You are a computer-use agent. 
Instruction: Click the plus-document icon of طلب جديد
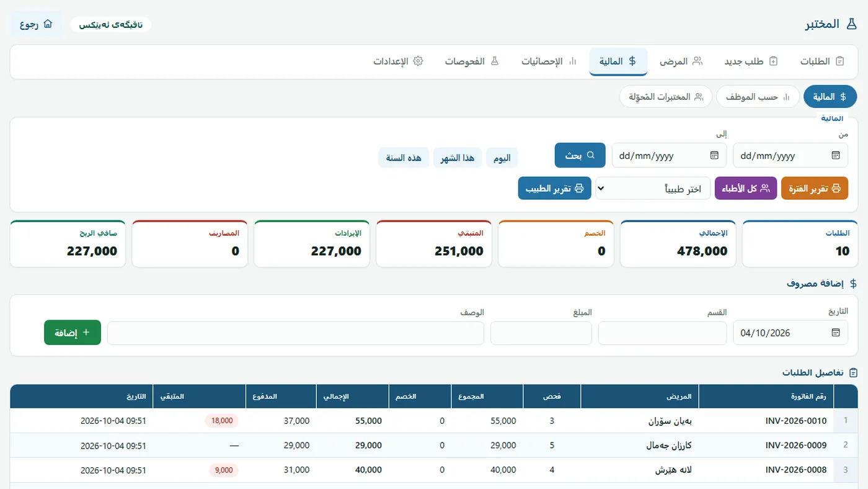pyautogui.click(x=773, y=61)
